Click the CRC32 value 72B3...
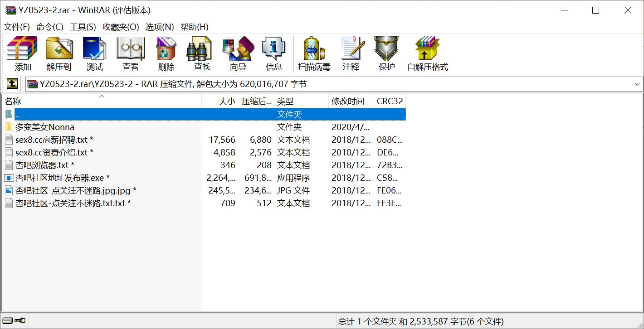The image size is (644, 329). point(390,165)
